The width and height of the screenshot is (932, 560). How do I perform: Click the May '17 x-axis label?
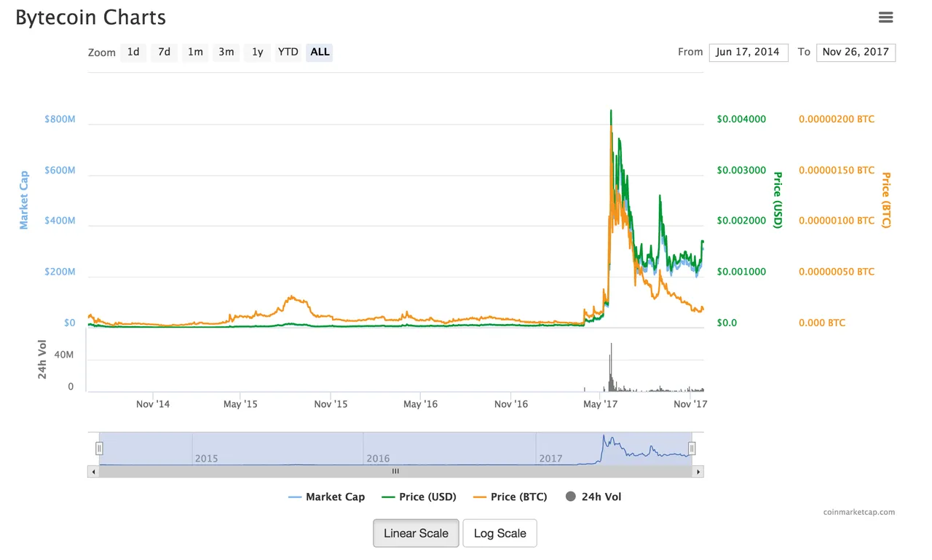pos(601,403)
